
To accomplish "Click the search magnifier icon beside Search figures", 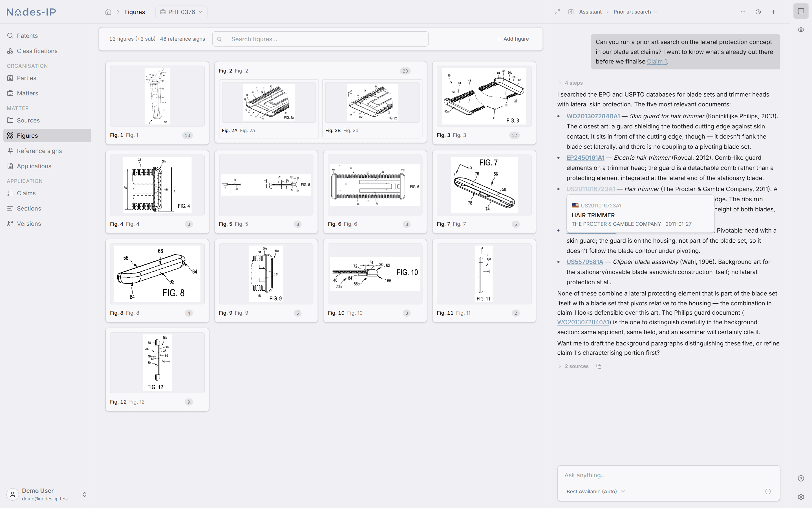I will pos(219,39).
